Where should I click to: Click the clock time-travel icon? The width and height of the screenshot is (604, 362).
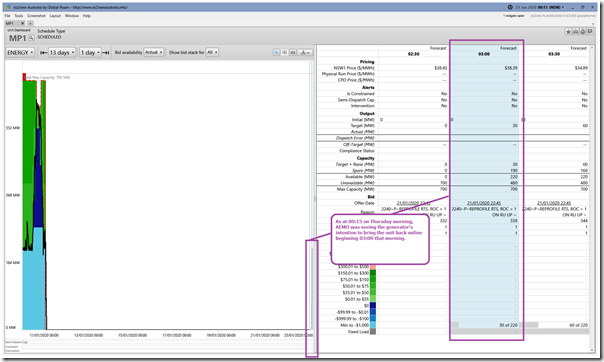pyautogui.click(x=510, y=7)
